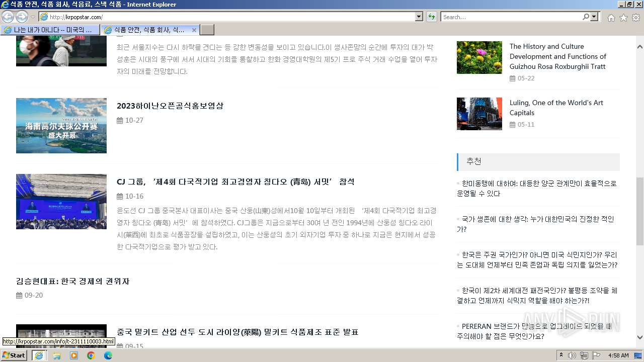644x362 pixels.
Task: Click the calendar icon beside 05-11
Action: coord(513,124)
